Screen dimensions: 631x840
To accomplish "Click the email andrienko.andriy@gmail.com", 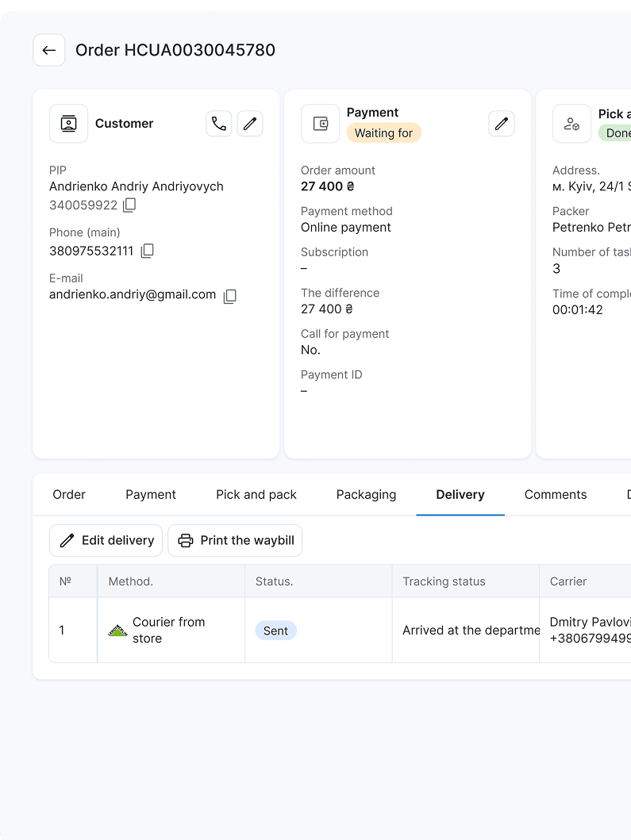I will [x=133, y=294].
